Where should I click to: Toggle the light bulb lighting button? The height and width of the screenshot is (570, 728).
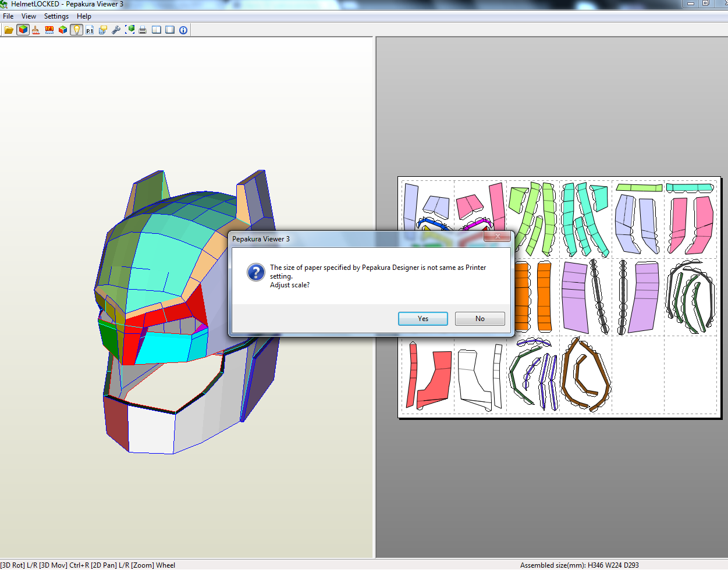tap(76, 30)
